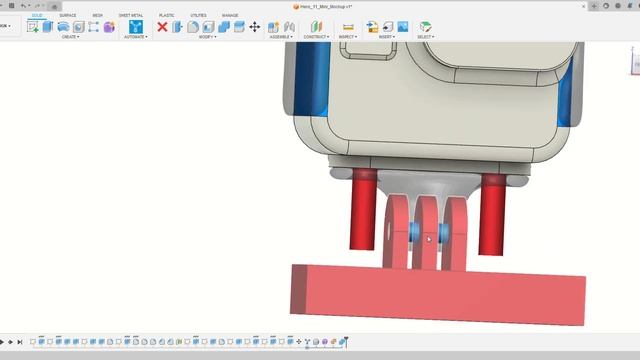Image resolution: width=640 pixels, height=360 pixels.
Task: Click the Home icon in top bar
Action: pos(54,6)
